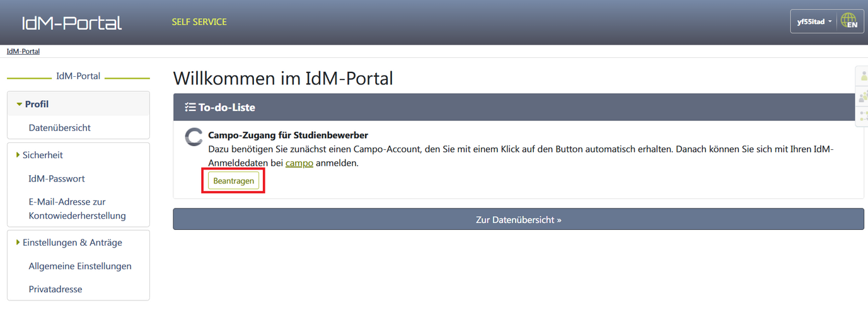Image resolution: width=868 pixels, height=315 pixels.
Task: Click the Zur Datenübersicht button
Action: (518, 220)
